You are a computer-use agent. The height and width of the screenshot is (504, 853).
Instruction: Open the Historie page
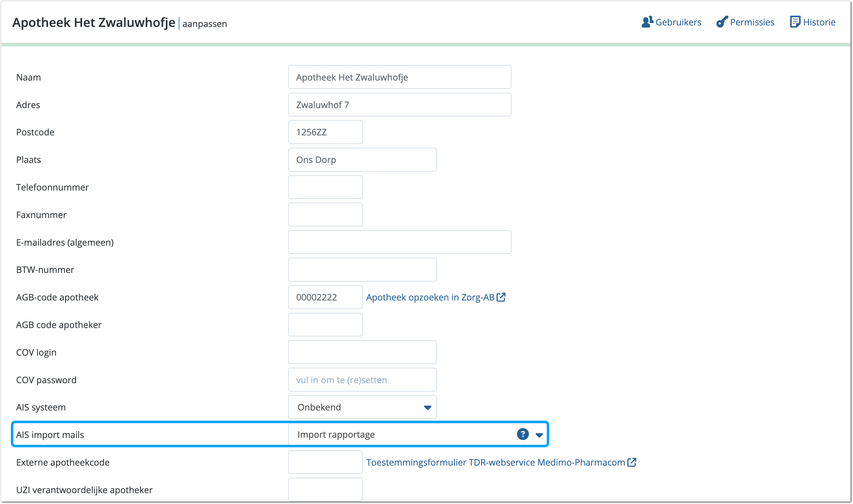click(x=819, y=22)
